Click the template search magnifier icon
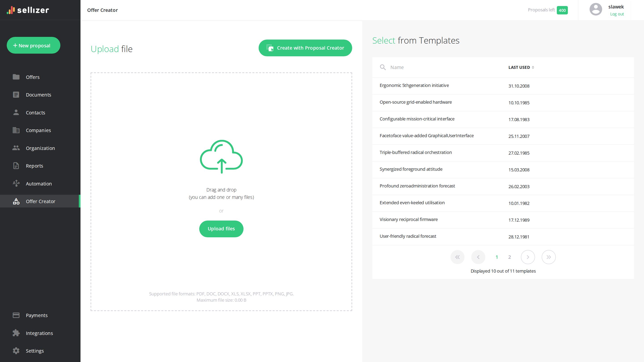The width and height of the screenshot is (644, 362). click(383, 67)
